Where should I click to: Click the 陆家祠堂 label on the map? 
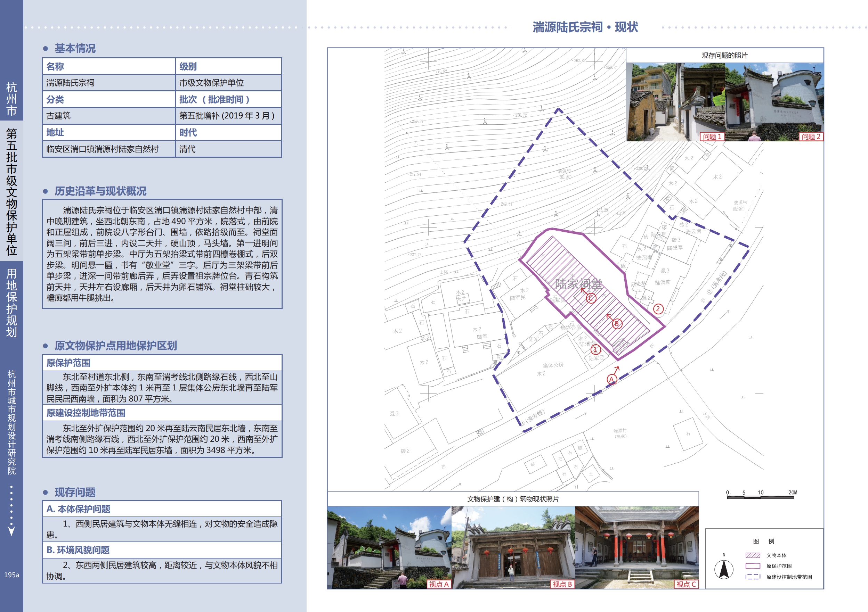coord(578,284)
